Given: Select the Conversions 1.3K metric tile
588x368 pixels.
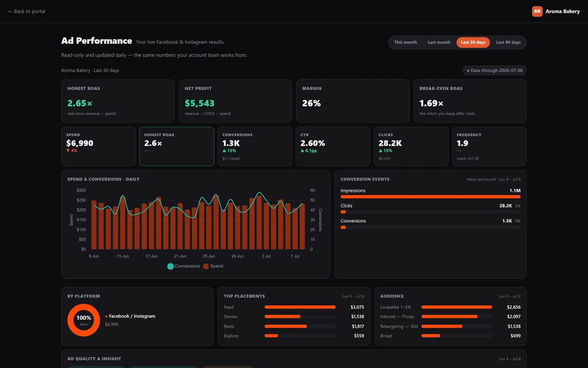Looking at the screenshot, I should (255, 146).
